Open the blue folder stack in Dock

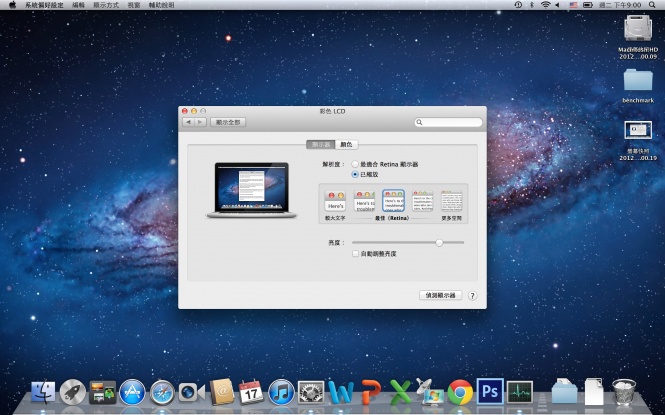pos(564,391)
